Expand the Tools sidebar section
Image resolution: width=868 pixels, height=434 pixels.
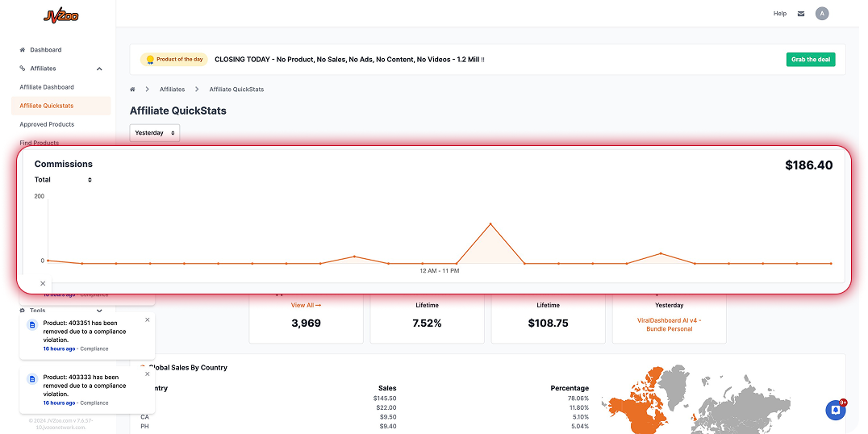pyautogui.click(x=99, y=311)
